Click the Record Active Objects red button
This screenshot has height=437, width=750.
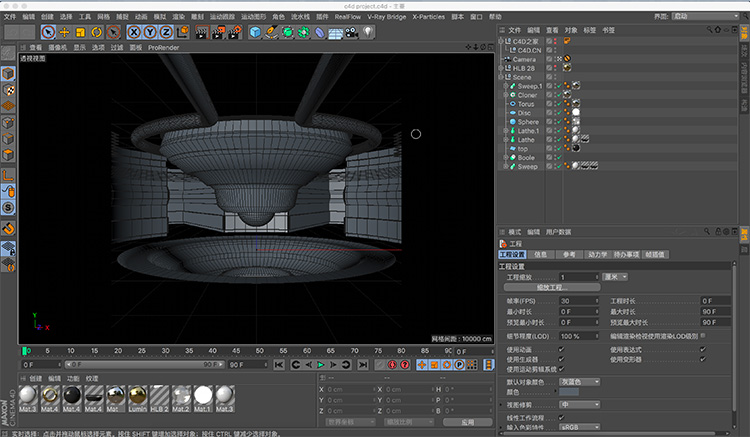click(x=392, y=365)
